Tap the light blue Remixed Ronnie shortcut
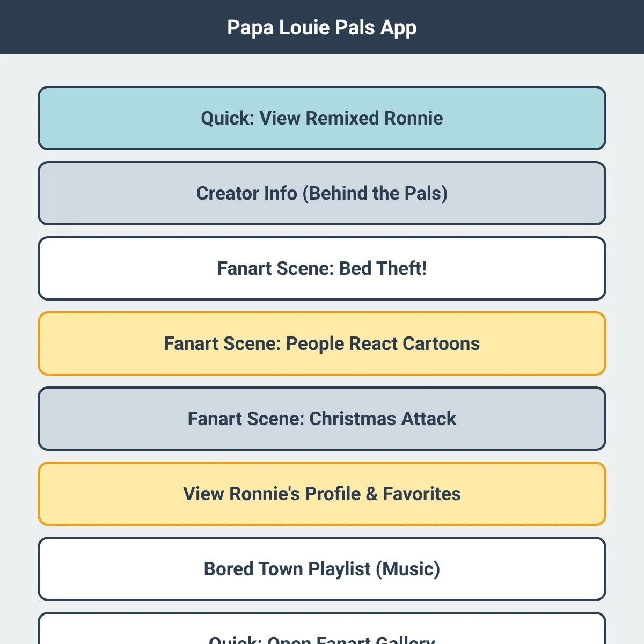 (x=322, y=118)
